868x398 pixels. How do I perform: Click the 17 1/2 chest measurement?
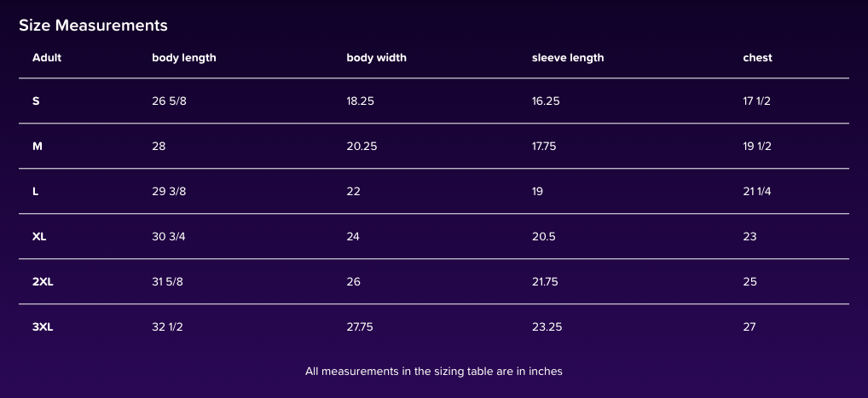tap(757, 101)
